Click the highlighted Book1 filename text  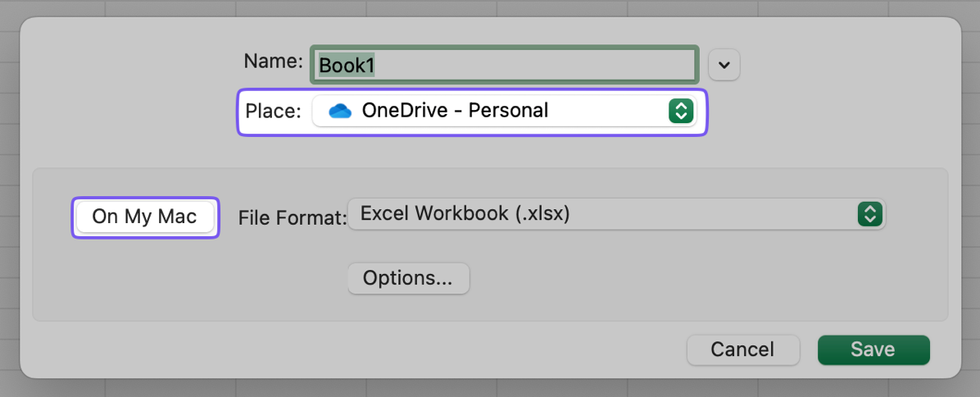pyautogui.click(x=346, y=65)
